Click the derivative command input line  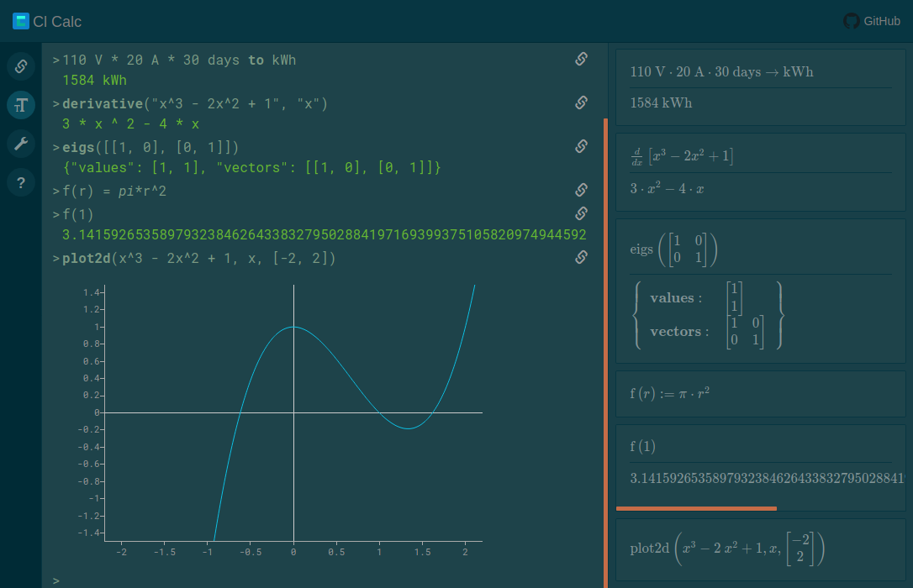pos(195,104)
